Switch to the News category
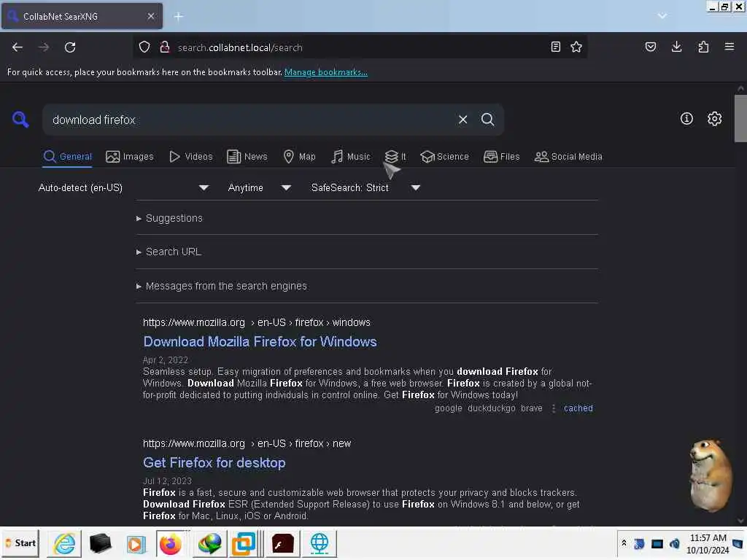The width and height of the screenshot is (747, 560). [x=247, y=157]
